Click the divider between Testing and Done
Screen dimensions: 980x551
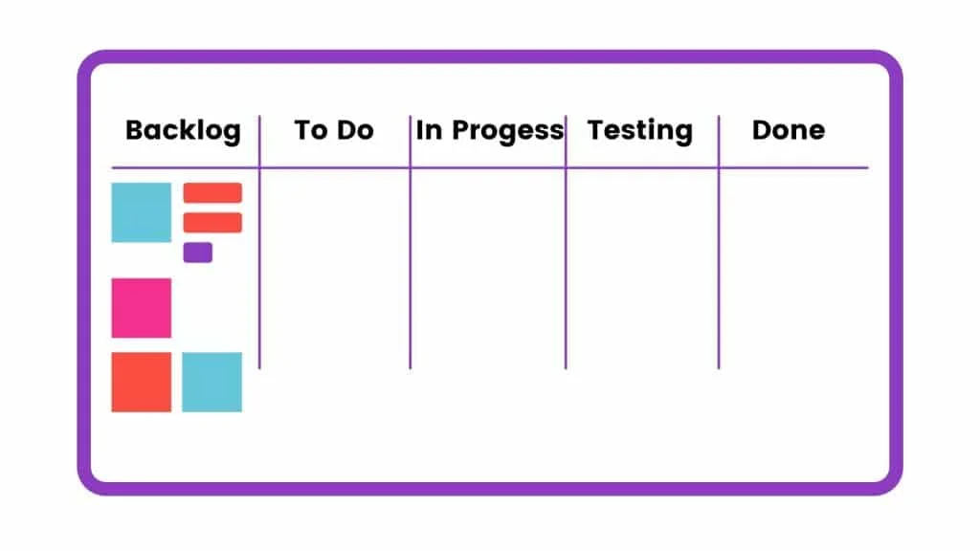[719, 268]
